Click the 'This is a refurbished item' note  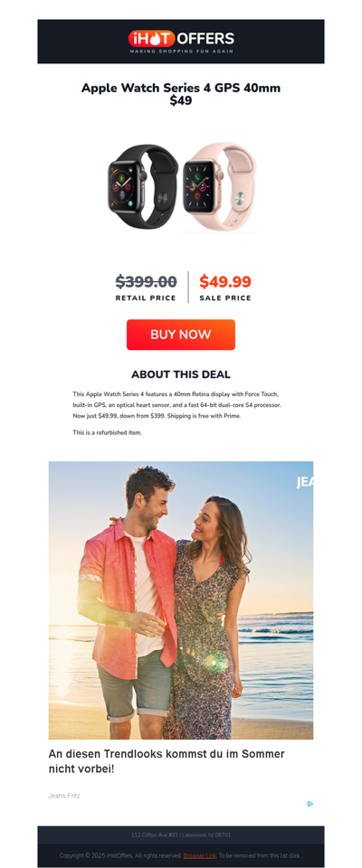tap(108, 432)
